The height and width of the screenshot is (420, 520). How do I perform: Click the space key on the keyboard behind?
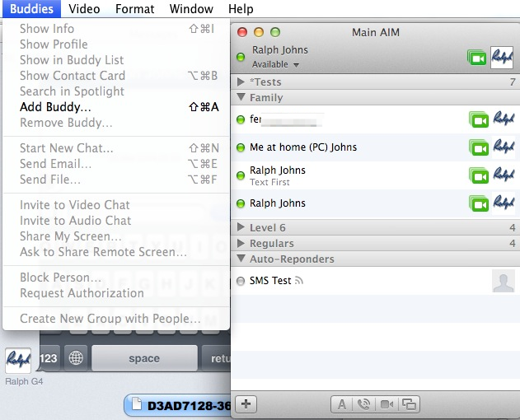tap(144, 358)
